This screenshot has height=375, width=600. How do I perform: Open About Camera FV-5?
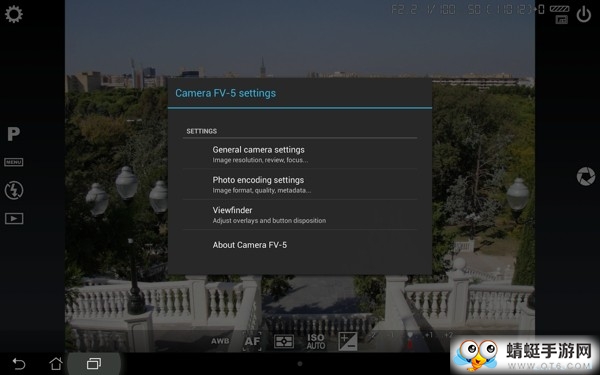pyautogui.click(x=300, y=245)
